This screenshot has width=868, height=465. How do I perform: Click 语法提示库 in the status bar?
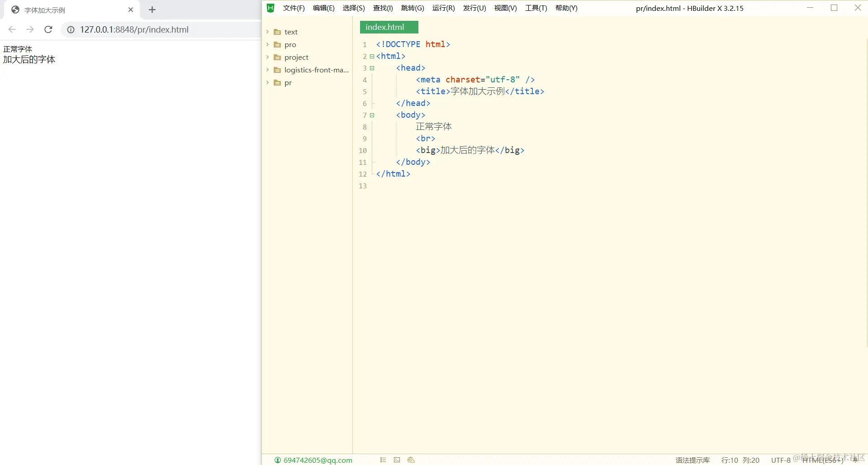693,460
